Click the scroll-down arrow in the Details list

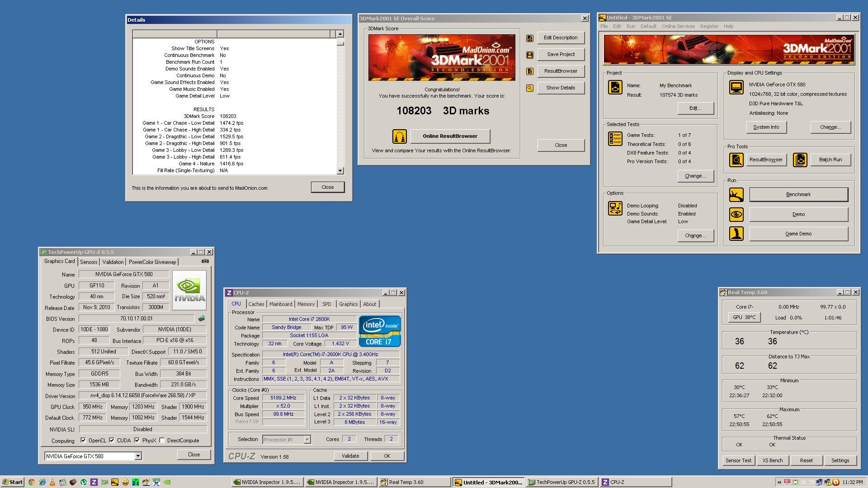click(x=340, y=171)
